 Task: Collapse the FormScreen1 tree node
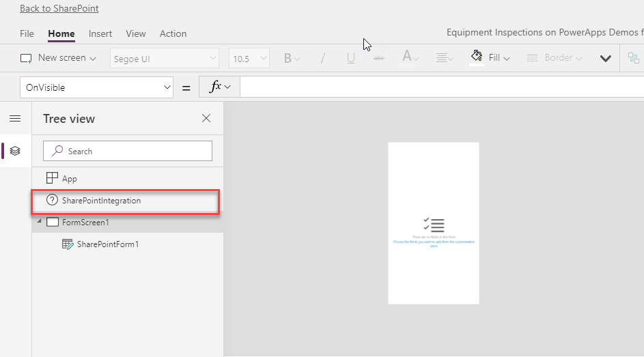point(40,221)
